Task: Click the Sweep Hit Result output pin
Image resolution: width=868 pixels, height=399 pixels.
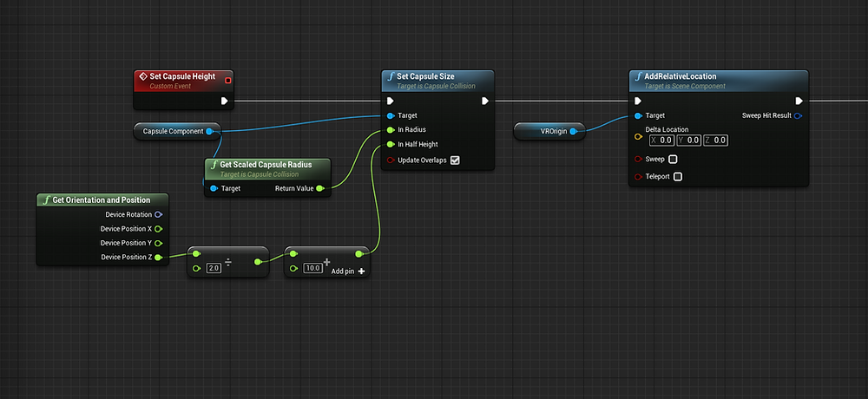Action: pos(798,115)
